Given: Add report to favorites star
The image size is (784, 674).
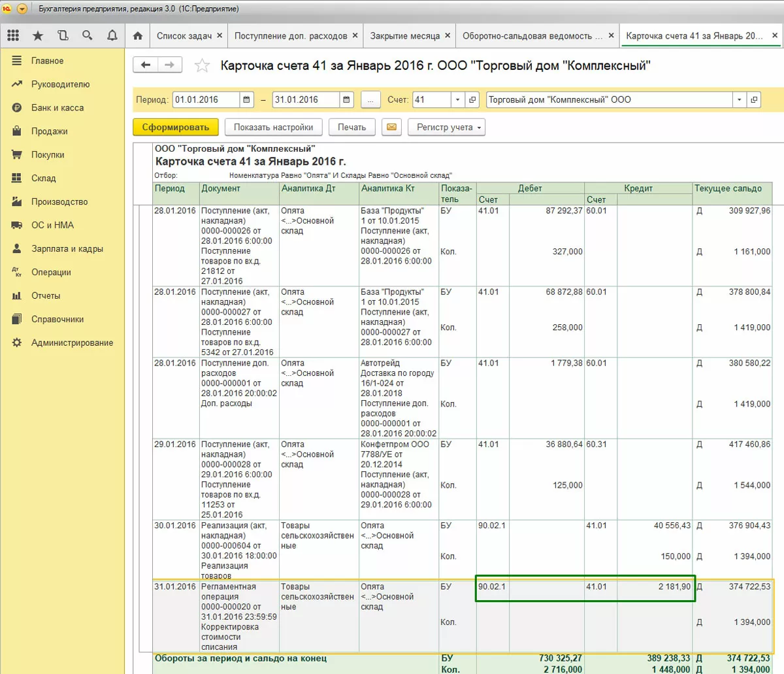Looking at the screenshot, I should click(x=203, y=65).
